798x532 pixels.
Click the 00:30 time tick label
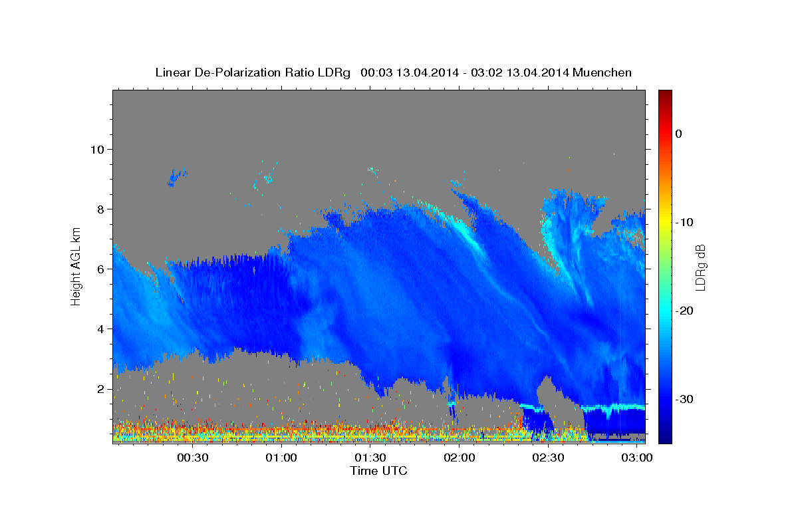click(193, 458)
